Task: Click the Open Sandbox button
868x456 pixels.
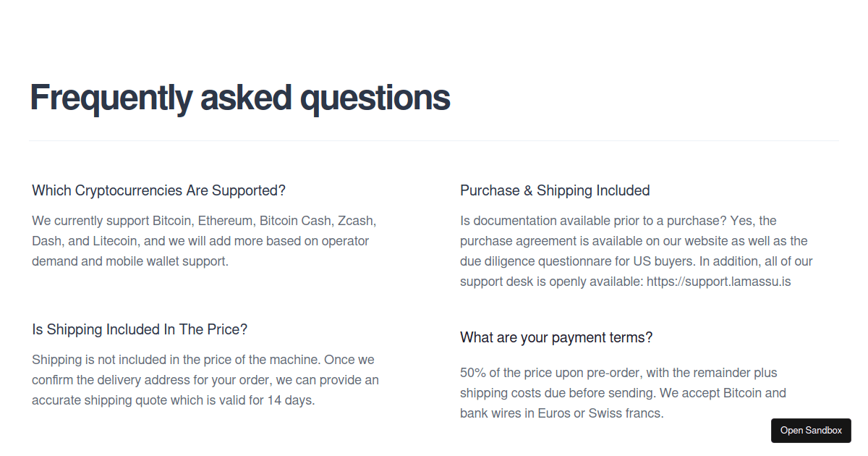Action: [x=811, y=430]
